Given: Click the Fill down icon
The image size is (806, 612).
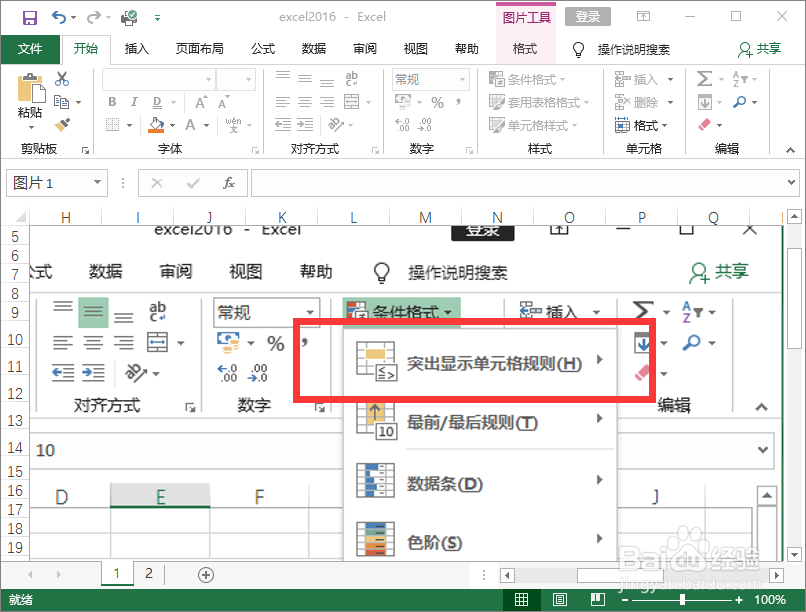Looking at the screenshot, I should click(705, 102).
